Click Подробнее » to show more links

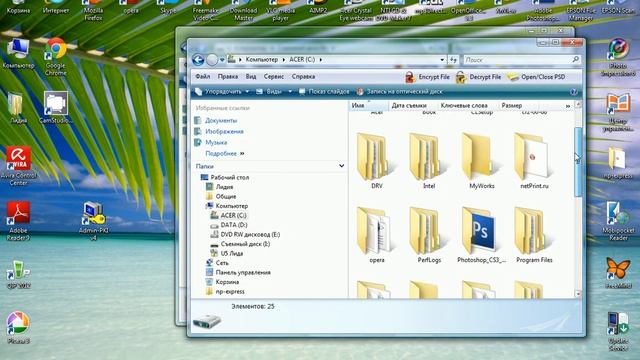224,153
